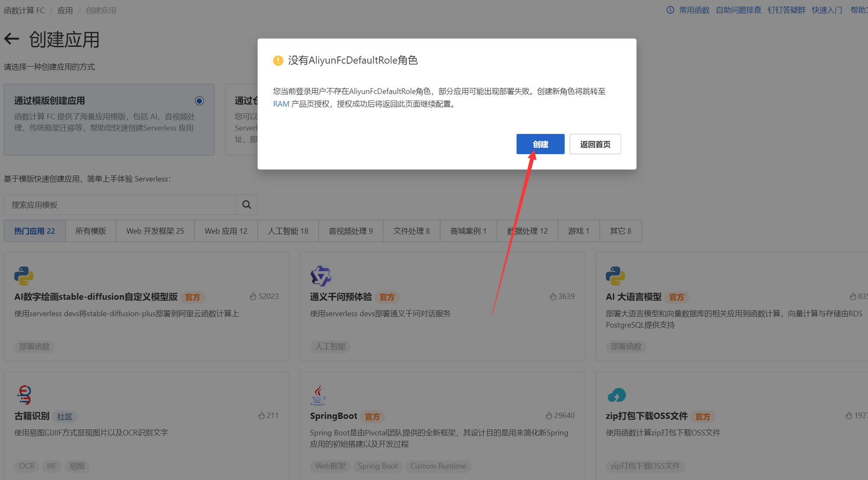The image size is (868, 480).
Task: Switch to the 数据处理 12 tab
Action: point(527,231)
